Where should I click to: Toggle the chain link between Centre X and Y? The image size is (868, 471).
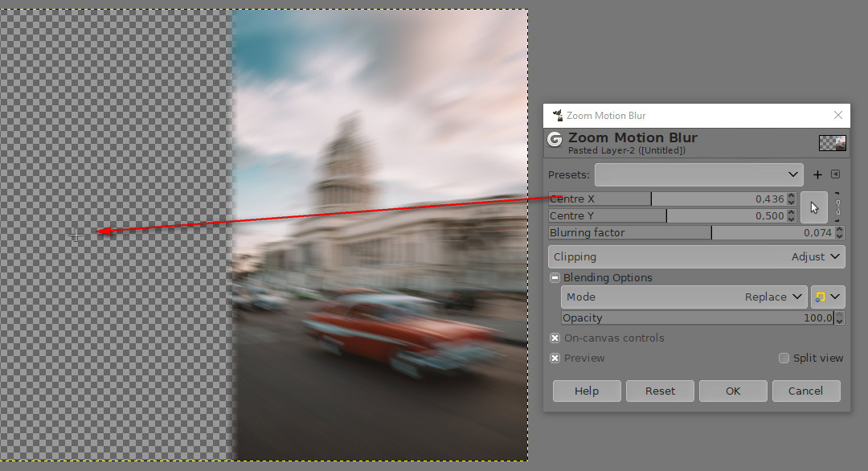tap(837, 207)
